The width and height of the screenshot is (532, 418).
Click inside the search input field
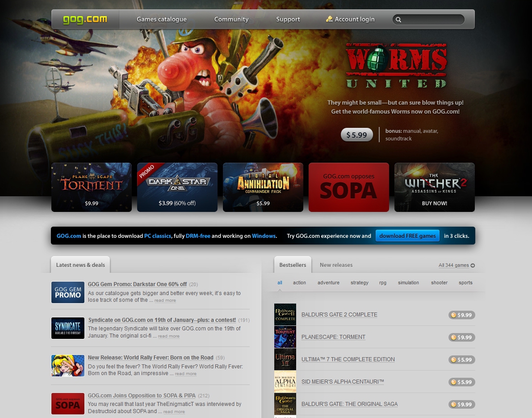pyautogui.click(x=431, y=20)
